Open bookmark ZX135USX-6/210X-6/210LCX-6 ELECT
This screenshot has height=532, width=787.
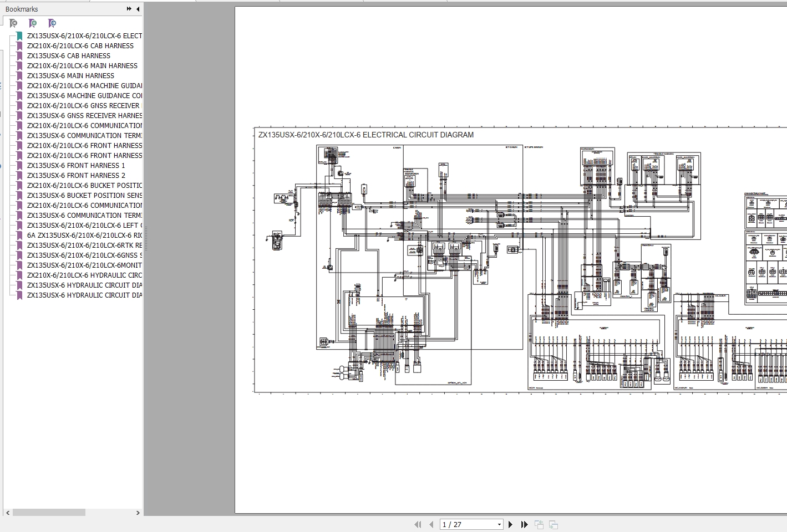[x=84, y=36]
